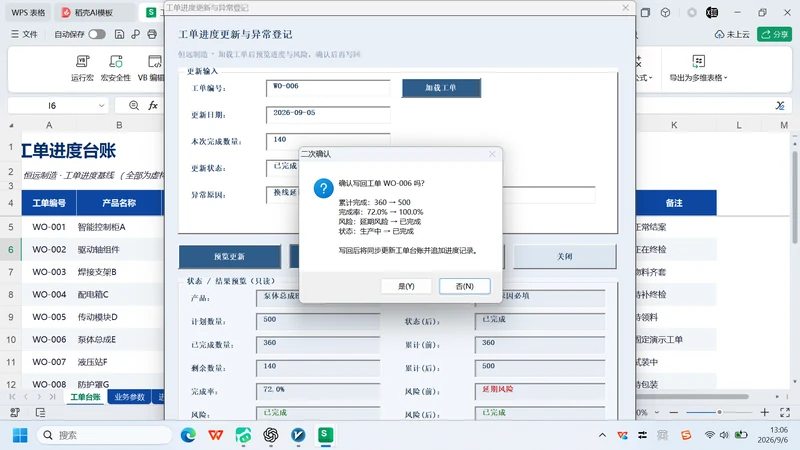Select cell WO-001 in the worksheet
The image size is (800, 450).
click(49, 227)
